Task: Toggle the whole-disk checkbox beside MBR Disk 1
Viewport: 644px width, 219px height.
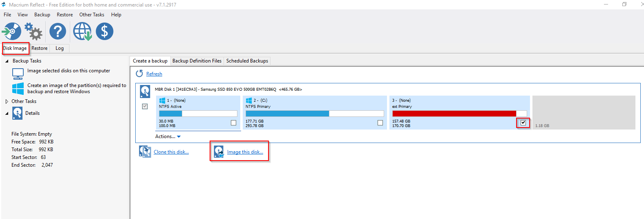Action: tap(145, 106)
